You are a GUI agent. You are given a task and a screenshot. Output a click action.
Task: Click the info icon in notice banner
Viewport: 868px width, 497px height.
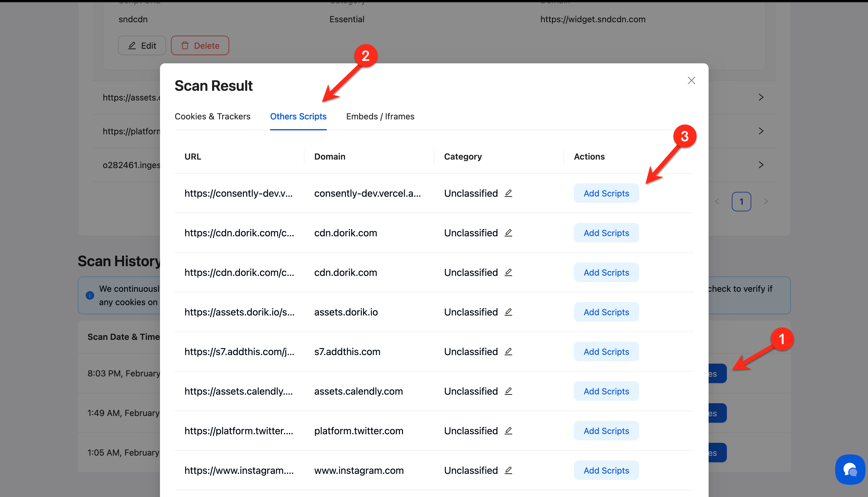[x=90, y=295]
